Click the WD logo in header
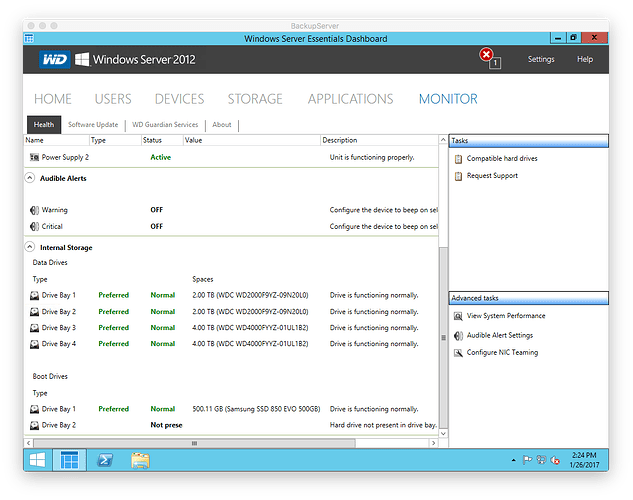 [x=54, y=60]
